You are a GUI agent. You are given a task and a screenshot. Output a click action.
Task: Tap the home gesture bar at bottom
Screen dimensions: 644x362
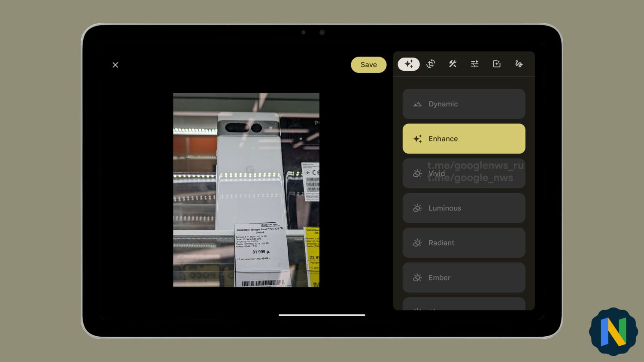coord(322,315)
